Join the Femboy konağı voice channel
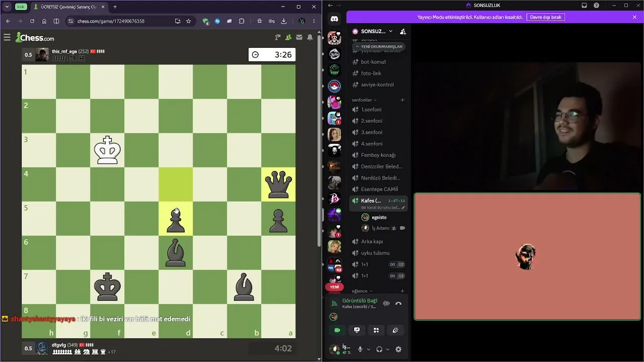The width and height of the screenshot is (644, 362). pyautogui.click(x=378, y=155)
